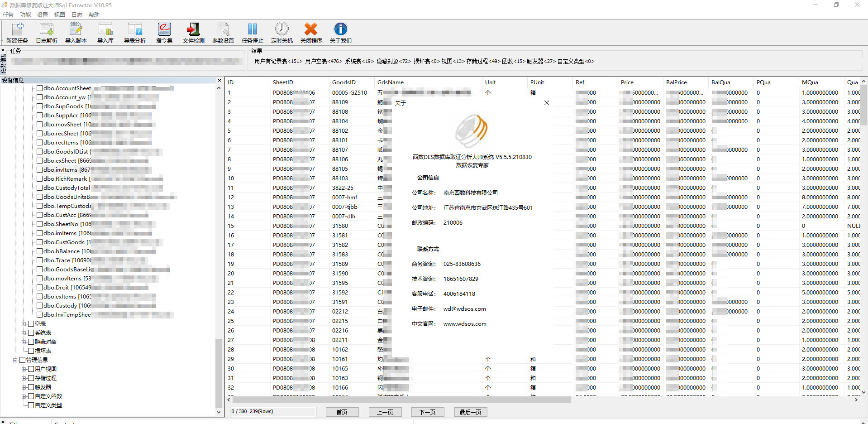Expand the 隐藏对象 tree node
This screenshot has width=868, height=424.
(x=24, y=342)
